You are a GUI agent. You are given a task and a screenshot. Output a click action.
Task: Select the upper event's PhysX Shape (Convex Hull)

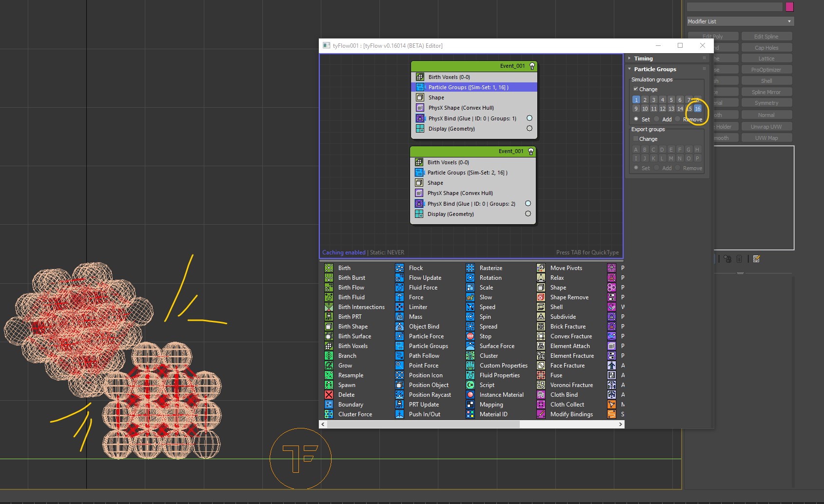pos(474,108)
